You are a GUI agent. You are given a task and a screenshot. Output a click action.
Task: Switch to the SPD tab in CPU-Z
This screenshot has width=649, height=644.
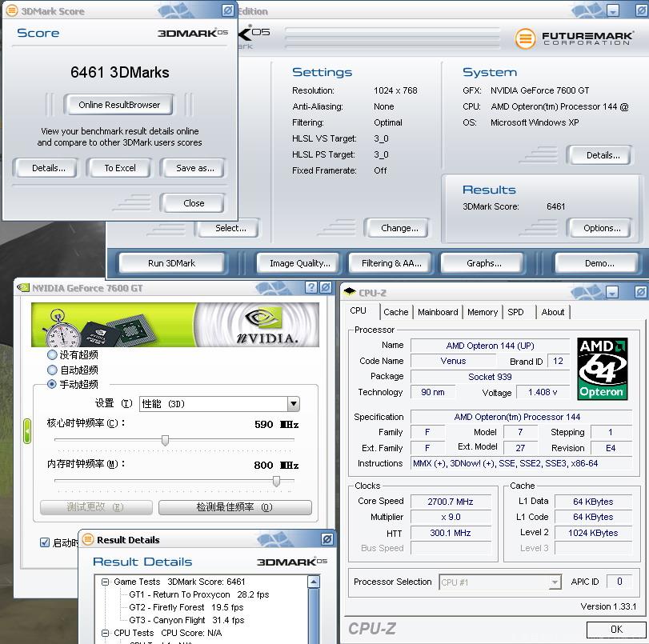pos(515,312)
